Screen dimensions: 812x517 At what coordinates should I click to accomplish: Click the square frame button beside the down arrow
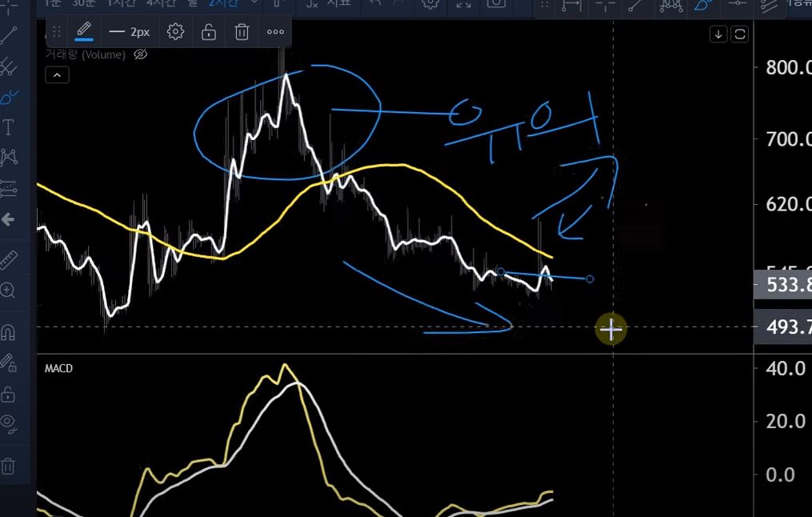tap(740, 34)
